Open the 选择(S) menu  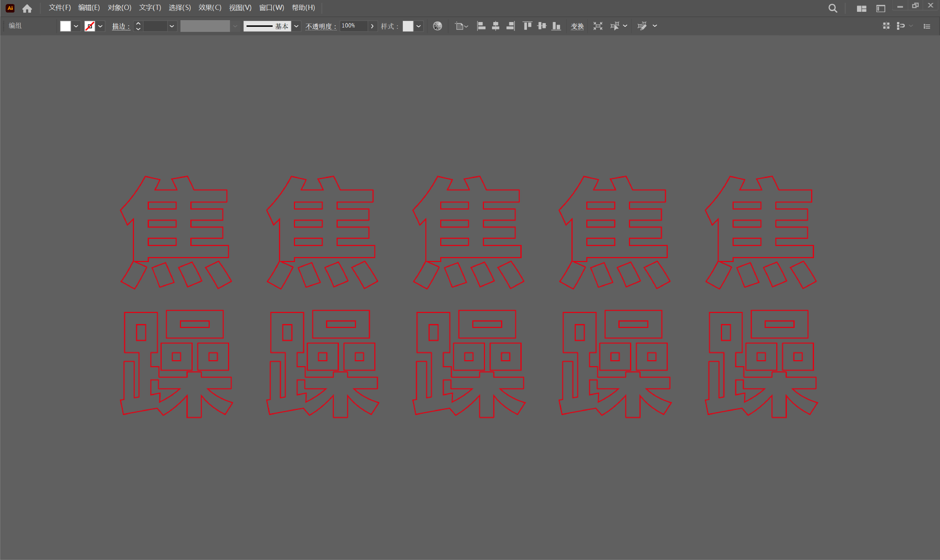click(180, 8)
